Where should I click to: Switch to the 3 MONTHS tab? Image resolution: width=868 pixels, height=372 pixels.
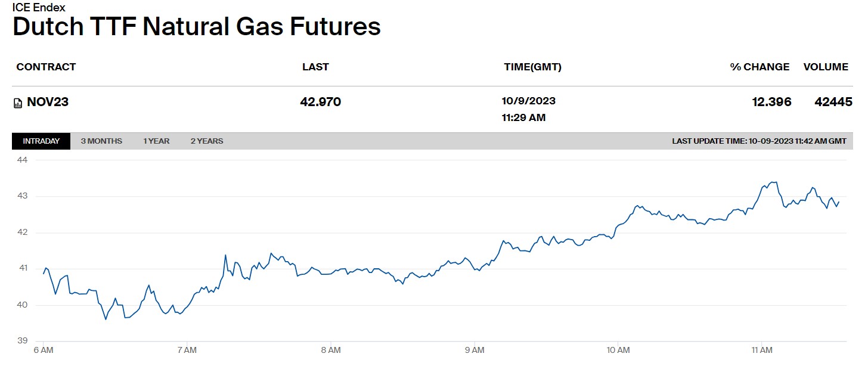[x=101, y=141]
